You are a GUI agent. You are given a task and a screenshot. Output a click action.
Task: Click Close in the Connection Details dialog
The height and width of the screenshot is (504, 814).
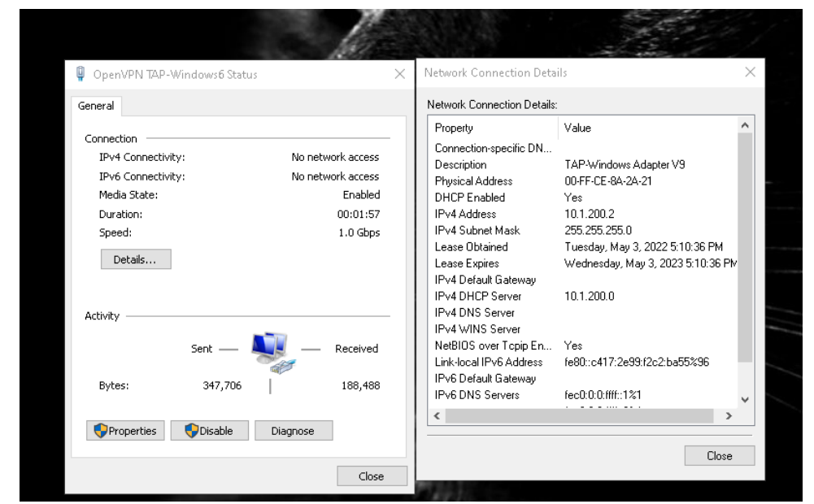pyautogui.click(x=719, y=456)
